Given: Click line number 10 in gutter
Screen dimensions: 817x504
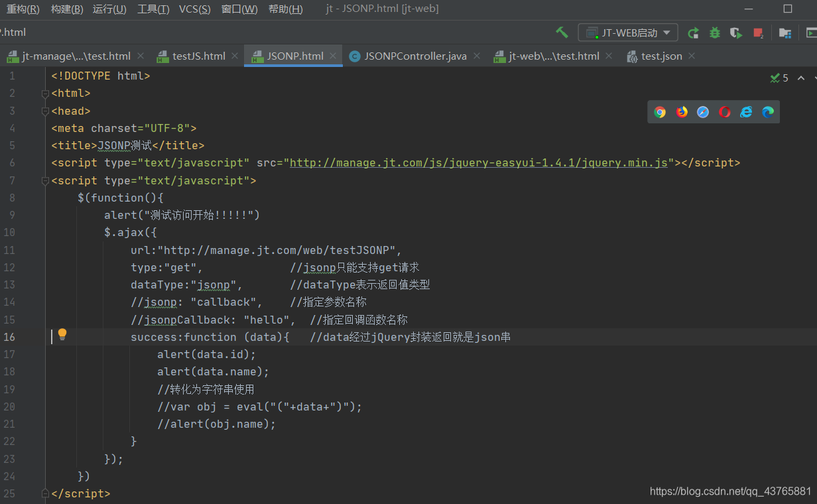Looking at the screenshot, I should 9,233.
